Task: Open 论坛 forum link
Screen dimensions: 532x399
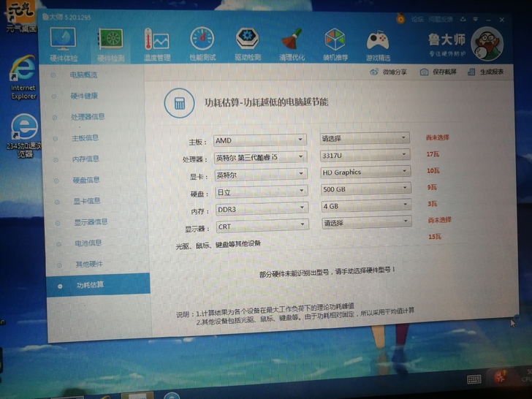Action: pyautogui.click(x=417, y=19)
